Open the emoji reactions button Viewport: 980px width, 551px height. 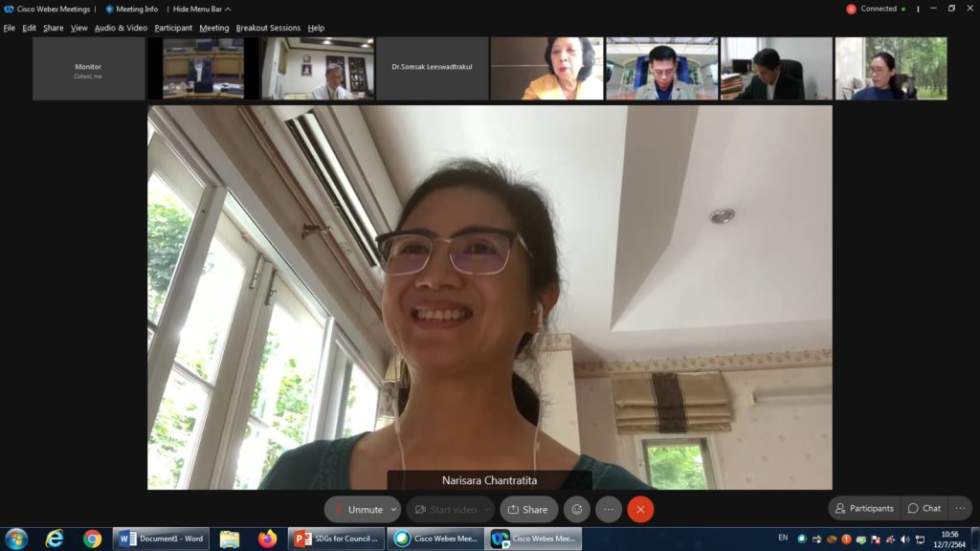[575, 509]
